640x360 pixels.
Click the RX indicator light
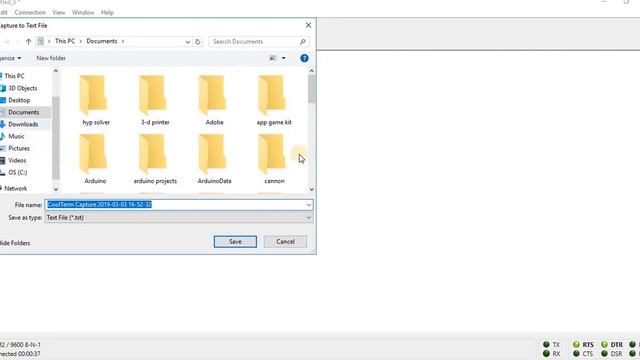tap(546, 353)
